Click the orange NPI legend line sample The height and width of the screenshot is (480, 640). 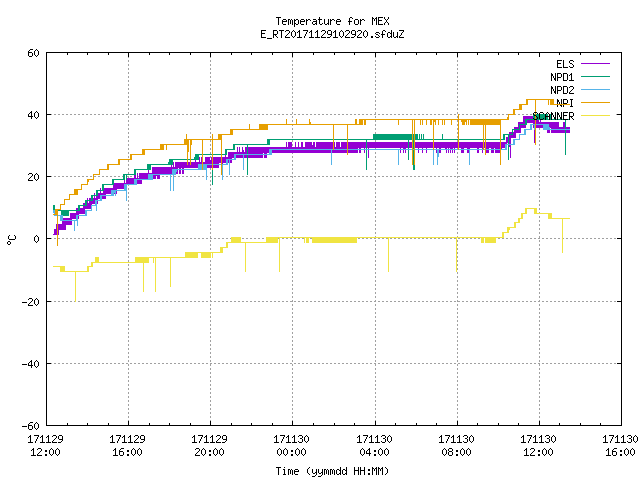pos(595,102)
